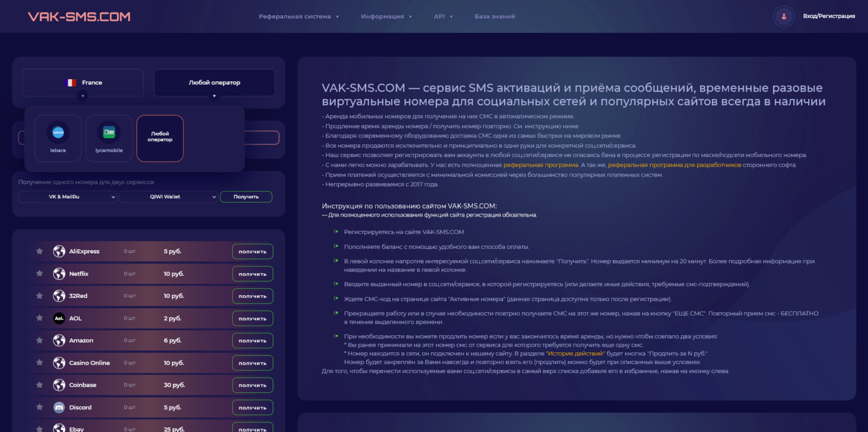This screenshot has width=868, height=432.
Task: Open the VK & MailRu dropdown
Action: (x=68, y=197)
